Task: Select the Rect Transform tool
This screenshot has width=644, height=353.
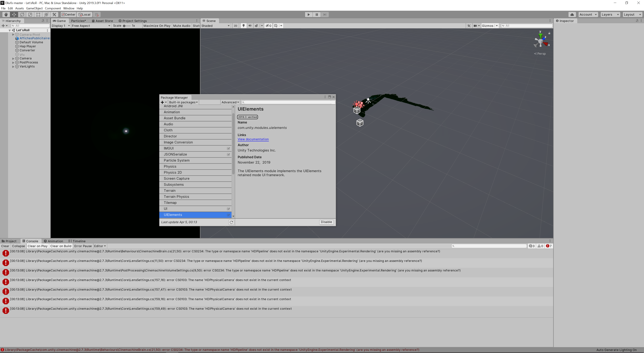Action: pyautogui.click(x=38, y=14)
